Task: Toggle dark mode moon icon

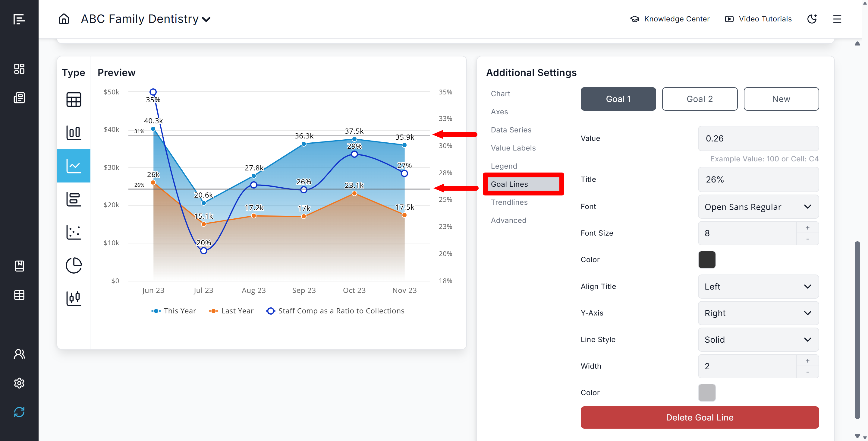Action: (812, 19)
